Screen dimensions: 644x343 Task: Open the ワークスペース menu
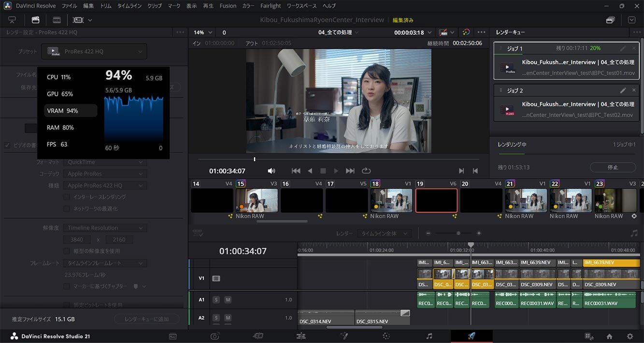[301, 6]
